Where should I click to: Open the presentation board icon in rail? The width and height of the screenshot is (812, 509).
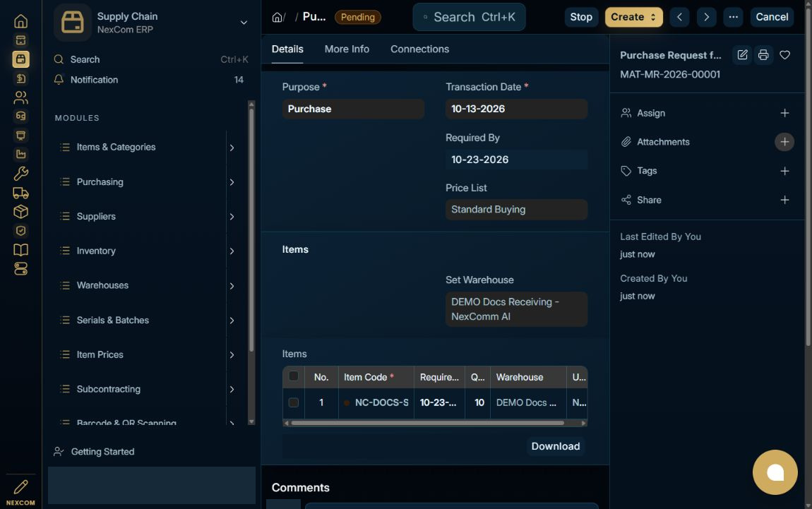[20, 135]
